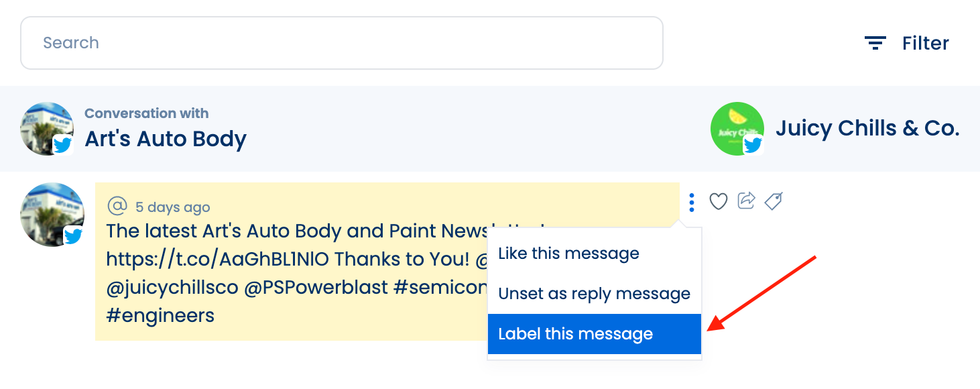Click Art's Auto Body header avatar image

point(47,129)
